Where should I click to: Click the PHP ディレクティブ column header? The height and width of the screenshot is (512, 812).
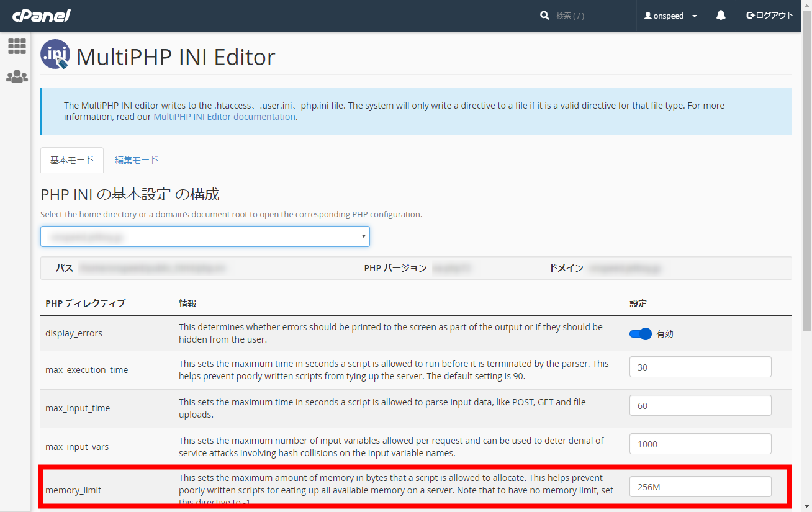85,303
